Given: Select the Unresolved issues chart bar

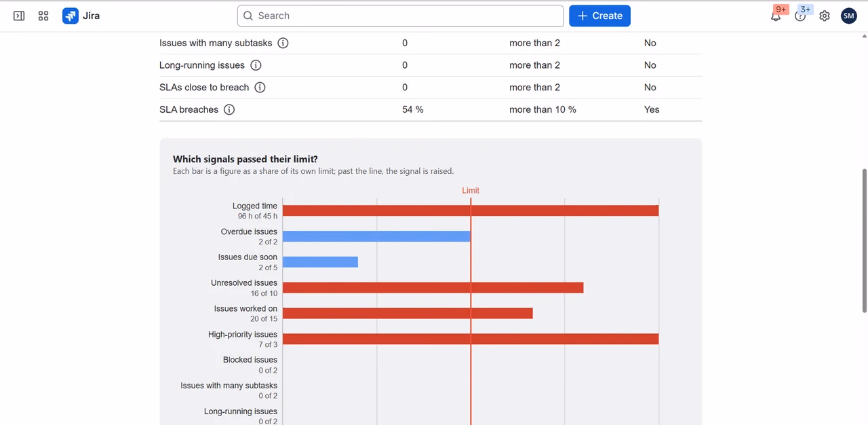Looking at the screenshot, I should pyautogui.click(x=433, y=288).
